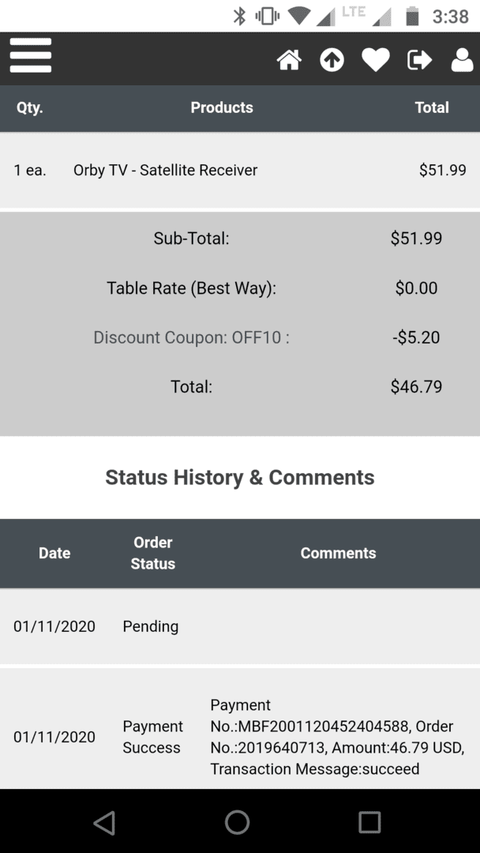The image size is (480, 853).
Task: Open the hamburger menu
Action: pyautogui.click(x=30, y=55)
